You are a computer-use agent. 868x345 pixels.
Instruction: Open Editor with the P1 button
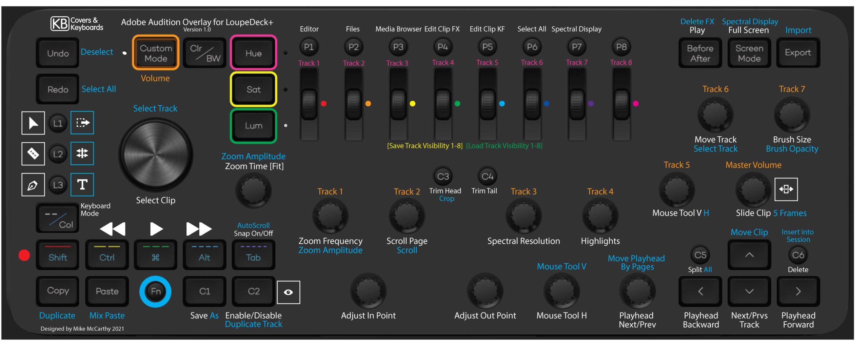(309, 47)
